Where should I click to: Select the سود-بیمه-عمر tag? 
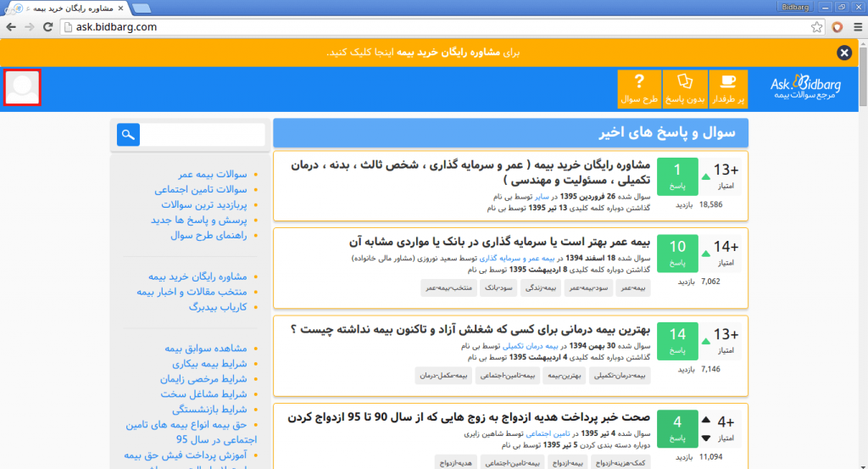point(588,288)
